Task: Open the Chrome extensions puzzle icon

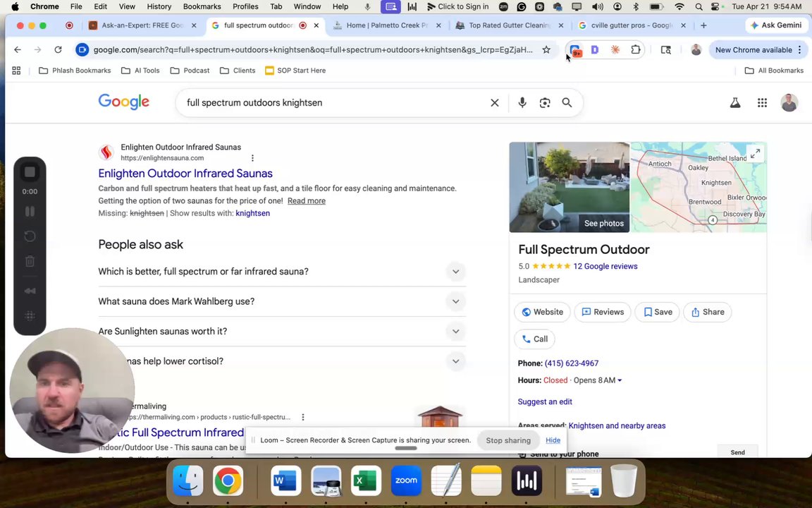Action: tap(635, 50)
